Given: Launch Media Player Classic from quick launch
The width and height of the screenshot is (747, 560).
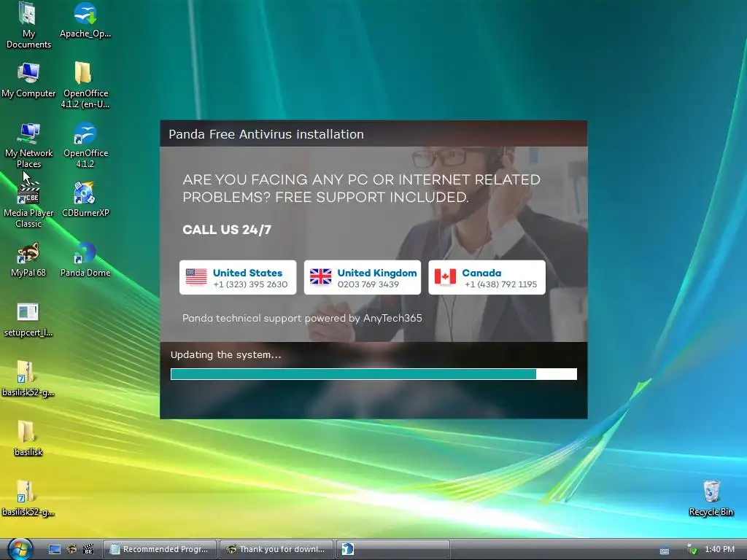Looking at the screenshot, I should coord(88,550).
